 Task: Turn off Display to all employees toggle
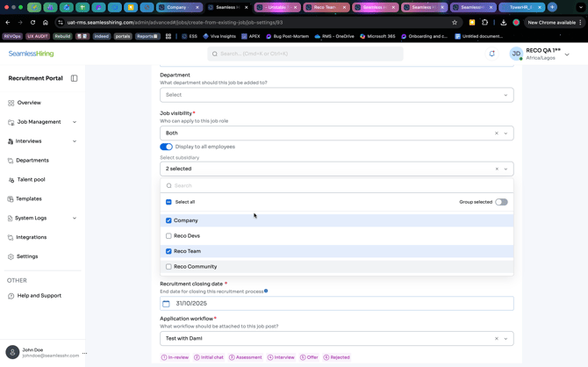pos(166,147)
